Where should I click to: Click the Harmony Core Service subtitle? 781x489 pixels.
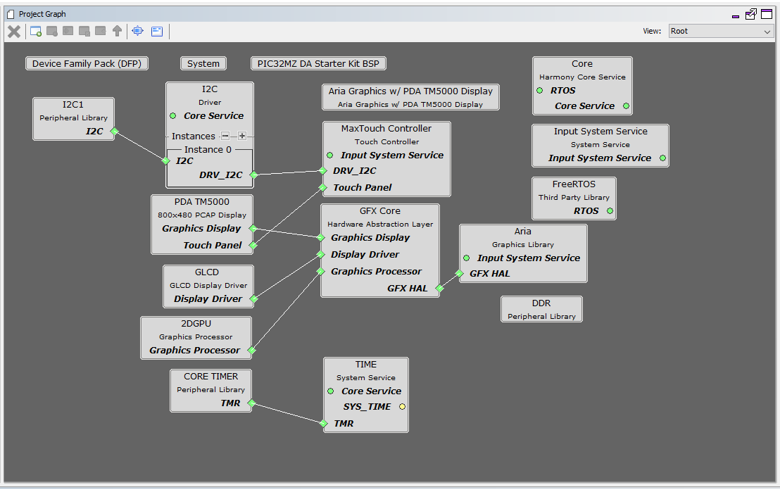pos(582,77)
